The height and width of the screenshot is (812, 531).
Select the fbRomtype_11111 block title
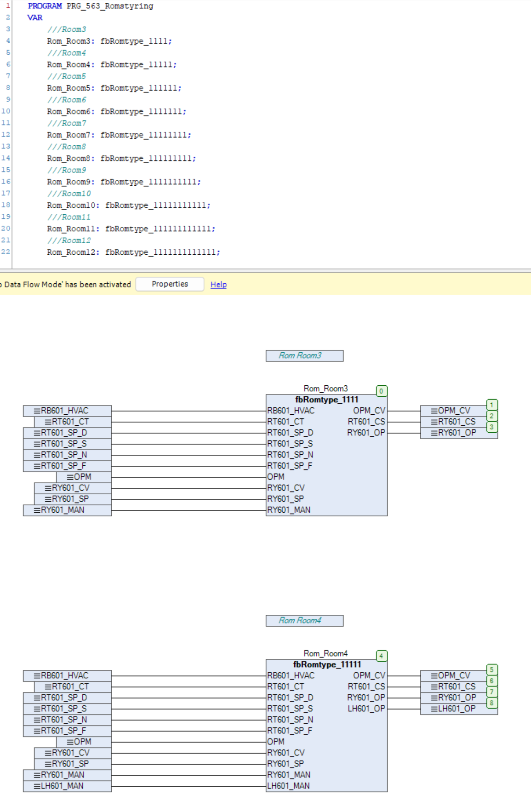[x=326, y=664]
